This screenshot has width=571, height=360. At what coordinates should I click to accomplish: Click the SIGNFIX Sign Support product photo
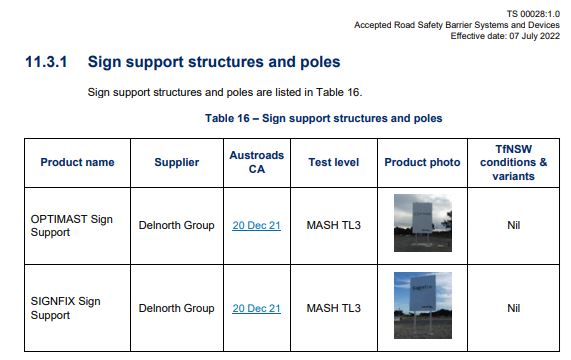tap(423, 305)
